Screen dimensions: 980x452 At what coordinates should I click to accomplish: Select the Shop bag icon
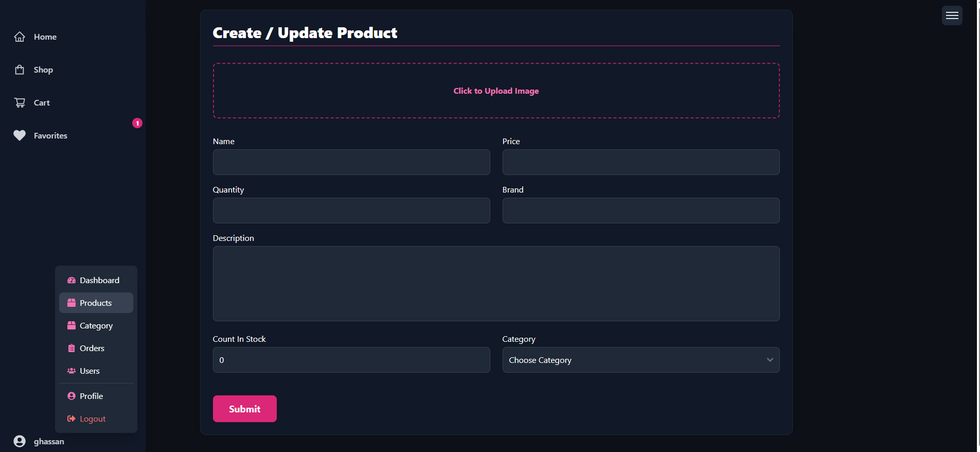pos(19,69)
